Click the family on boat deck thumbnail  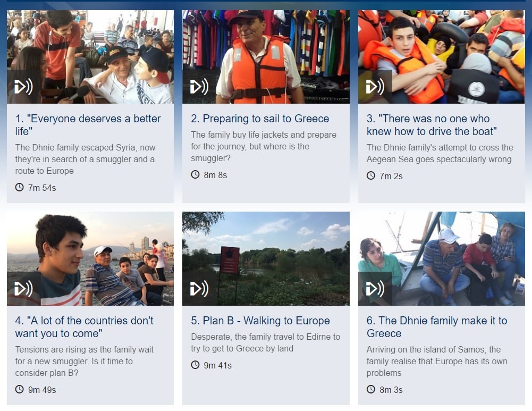click(x=442, y=258)
